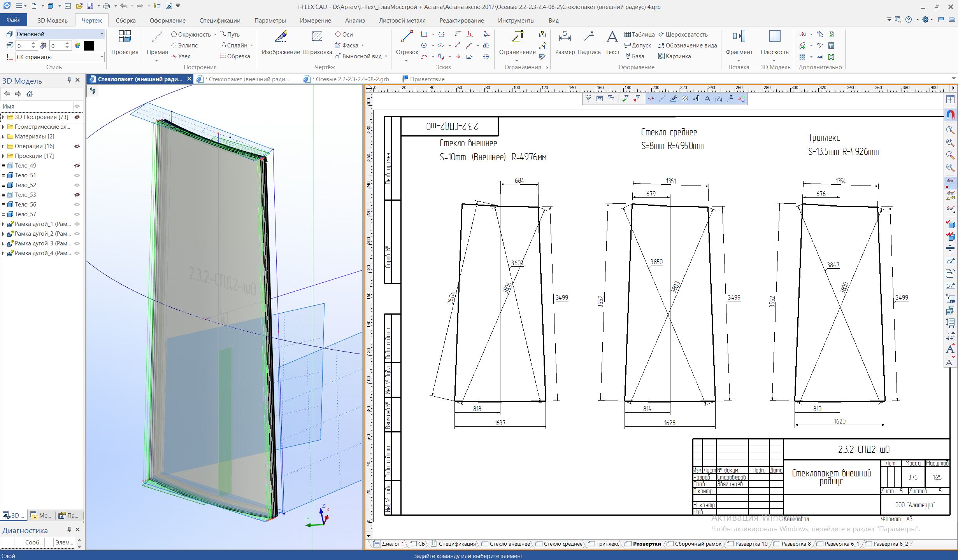Screen dimensions: 958x560
Task: Close the active Стеклопакет document tab
Action: pos(189,79)
